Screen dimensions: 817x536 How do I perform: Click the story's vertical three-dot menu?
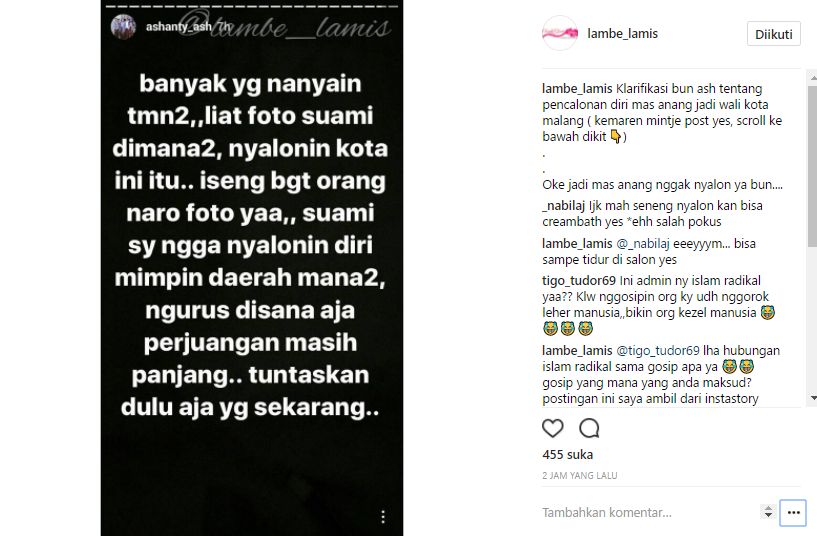click(x=383, y=517)
